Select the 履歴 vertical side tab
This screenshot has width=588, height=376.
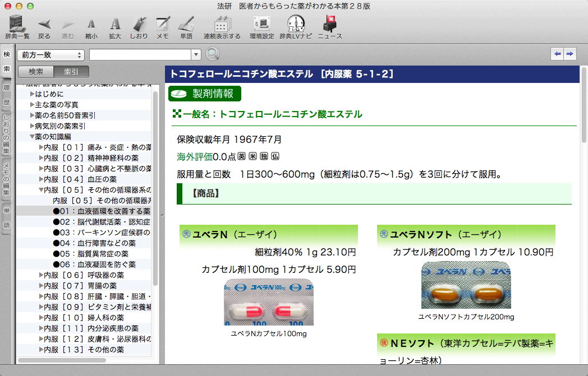point(7,95)
